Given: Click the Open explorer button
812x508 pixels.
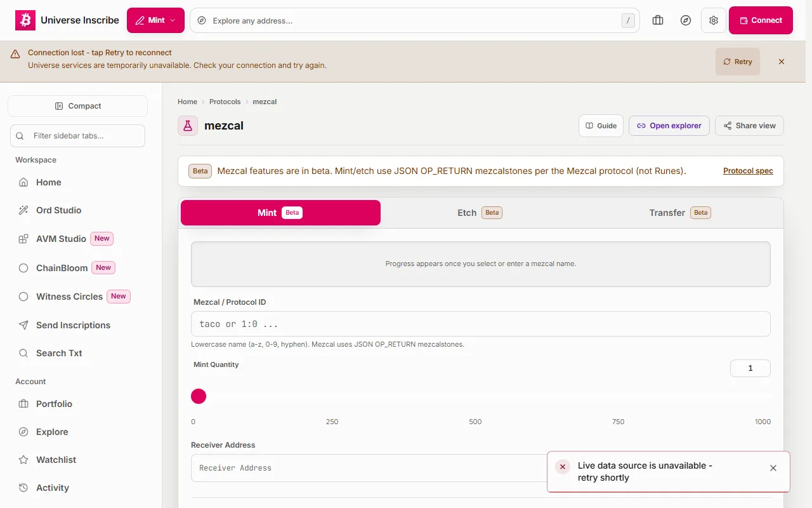Looking at the screenshot, I should pyautogui.click(x=669, y=126).
